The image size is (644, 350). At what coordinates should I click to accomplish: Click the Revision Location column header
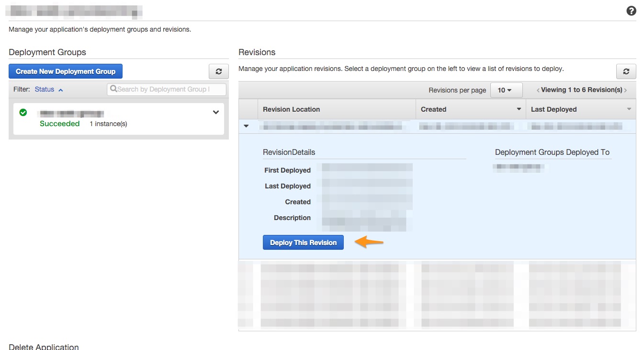(x=291, y=109)
